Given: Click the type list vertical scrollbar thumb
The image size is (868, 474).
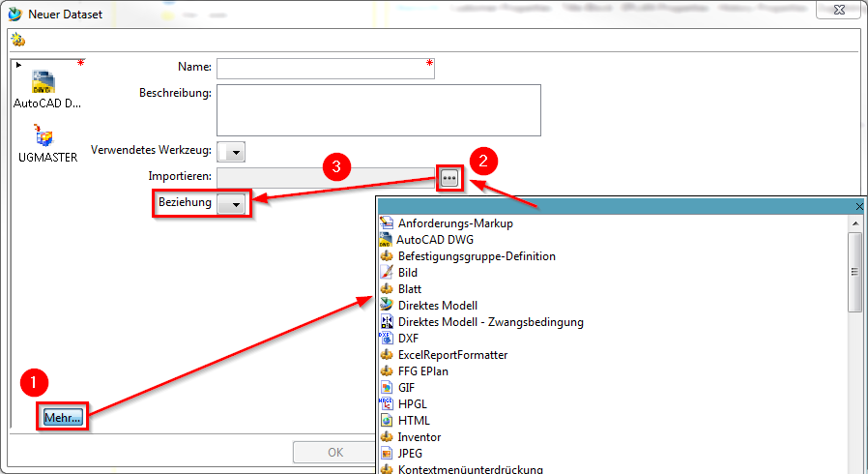Looking at the screenshot, I should 854,272.
